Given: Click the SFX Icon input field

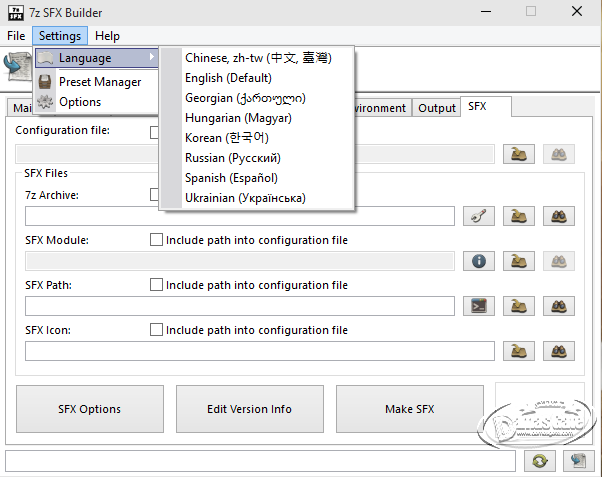Looking at the screenshot, I should pyautogui.click(x=260, y=351).
